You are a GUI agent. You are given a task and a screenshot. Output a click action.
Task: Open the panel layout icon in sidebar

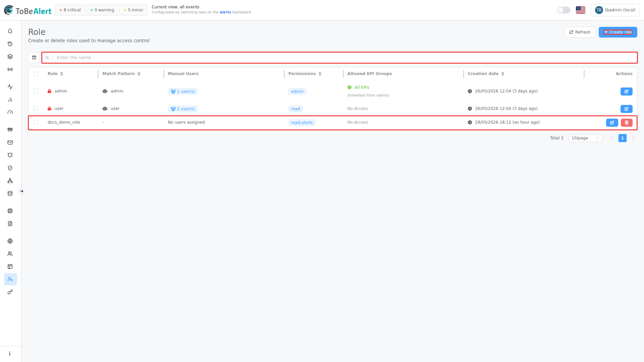(x=10, y=266)
